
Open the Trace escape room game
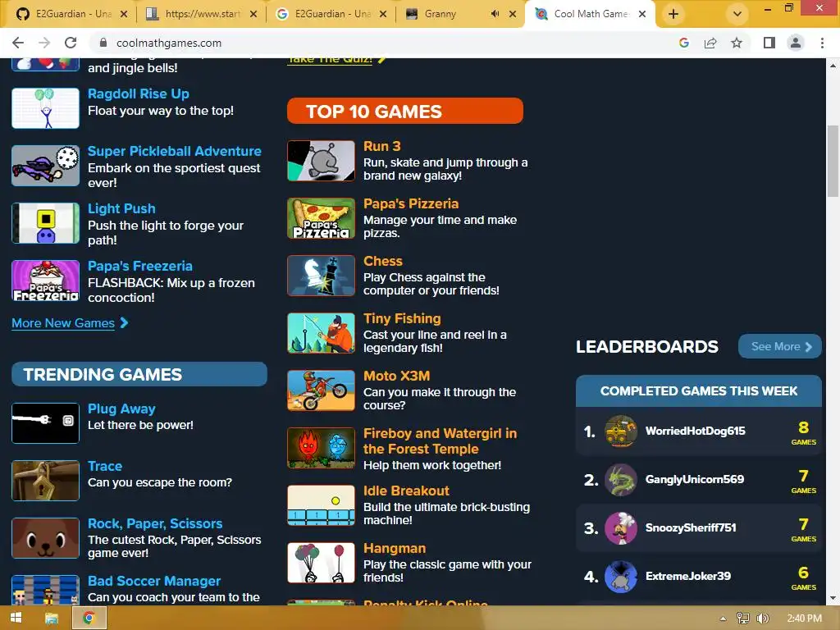pos(105,466)
